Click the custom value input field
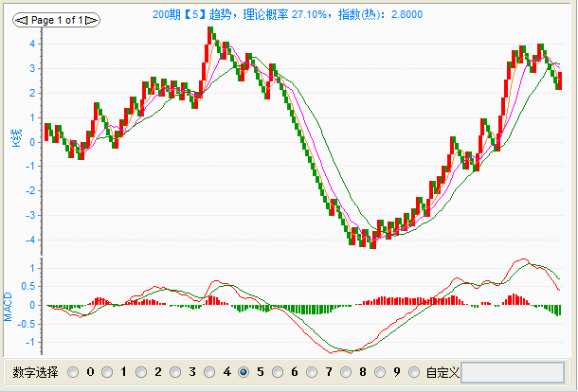This screenshot has height=392, width=578. point(512,373)
